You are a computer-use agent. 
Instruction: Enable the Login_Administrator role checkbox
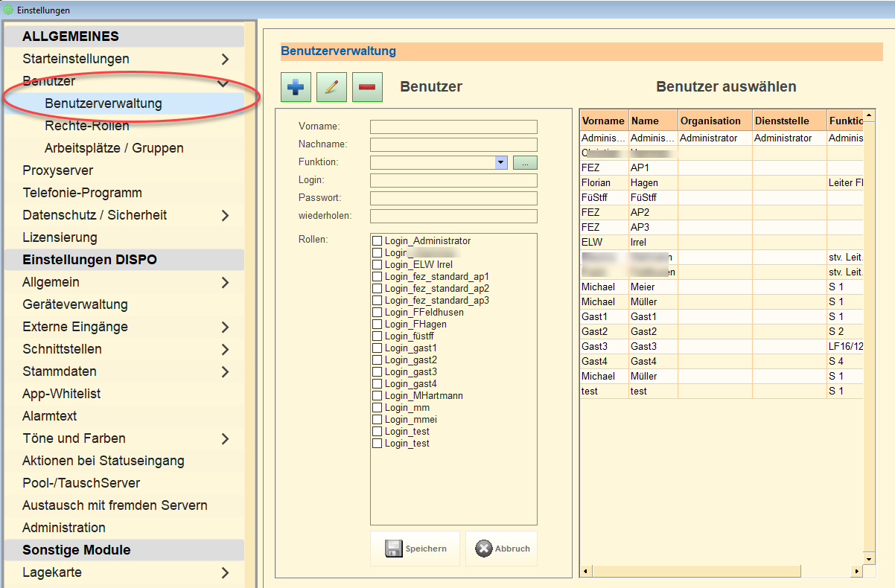[x=378, y=241]
